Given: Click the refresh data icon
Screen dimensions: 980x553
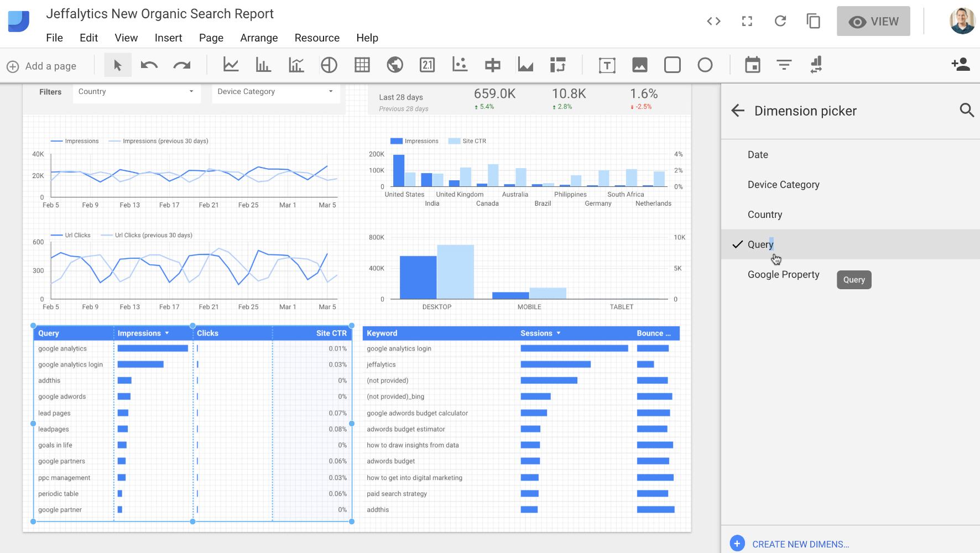Looking at the screenshot, I should click(780, 22).
